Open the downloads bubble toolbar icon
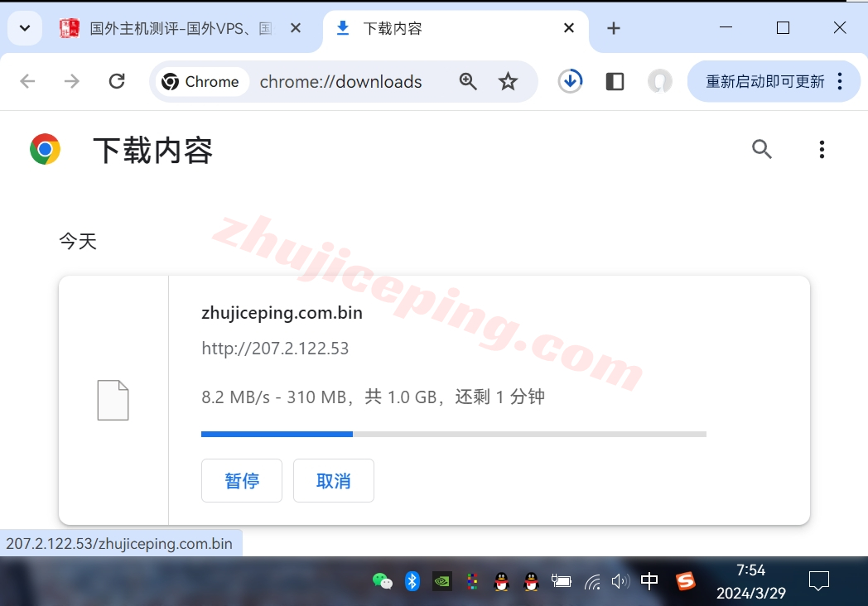Image resolution: width=868 pixels, height=606 pixels. pos(570,81)
